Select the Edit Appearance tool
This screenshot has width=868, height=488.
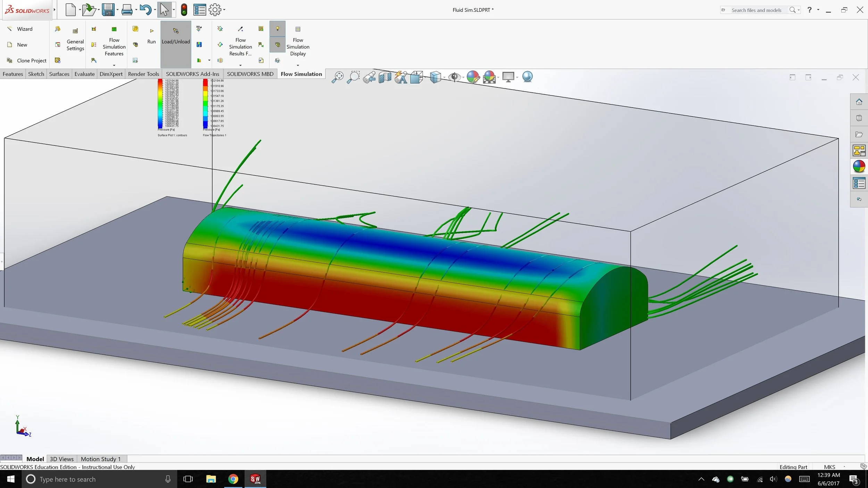coord(473,77)
